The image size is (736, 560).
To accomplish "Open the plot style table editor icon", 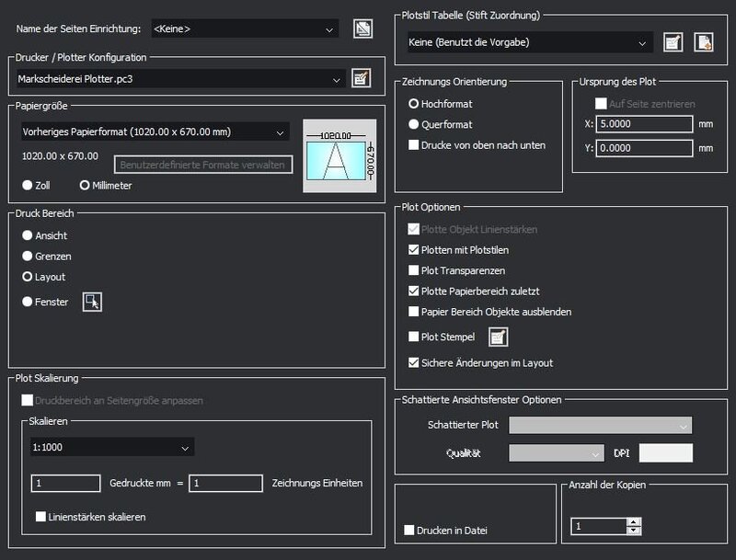I will [672, 41].
